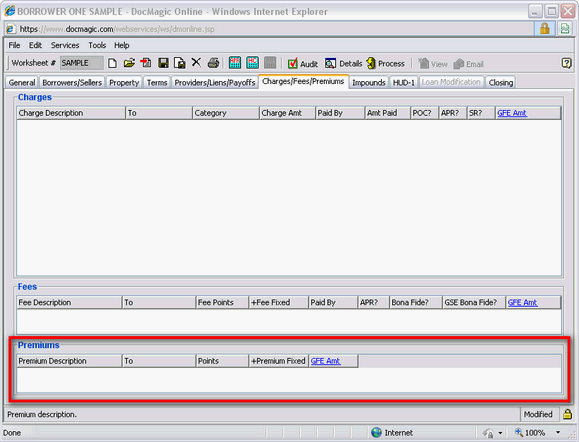
Task: Open help with the question mark icon
Action: tap(566, 63)
